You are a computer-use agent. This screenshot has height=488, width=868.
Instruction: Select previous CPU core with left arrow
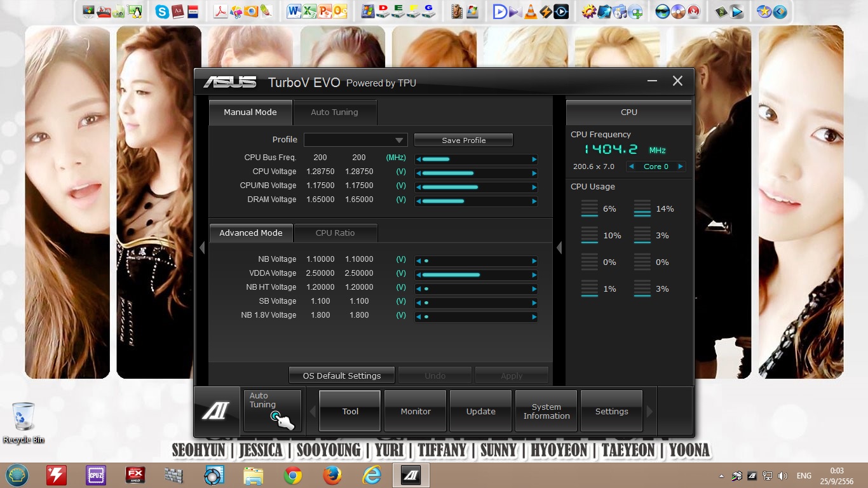point(631,166)
